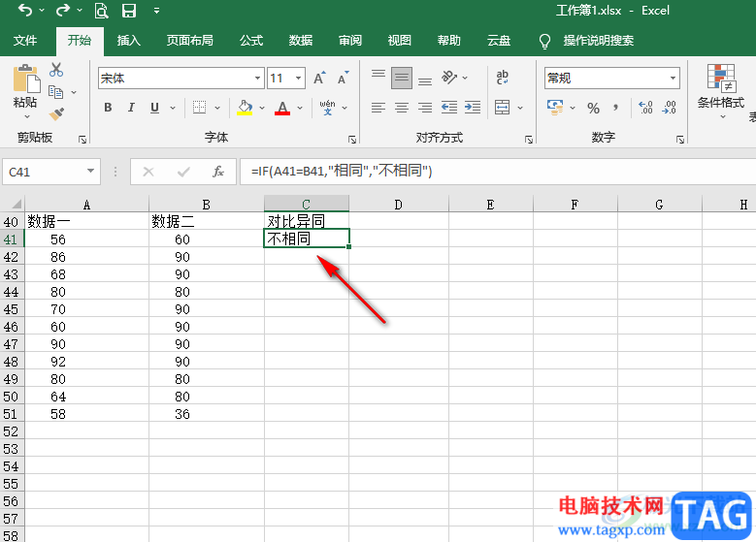Click the Orientation text angle icon
The height and width of the screenshot is (542, 756).
449,78
